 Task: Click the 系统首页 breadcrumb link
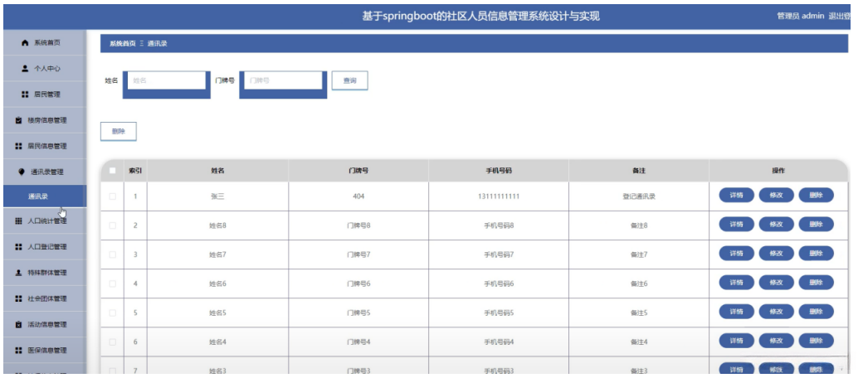click(122, 44)
